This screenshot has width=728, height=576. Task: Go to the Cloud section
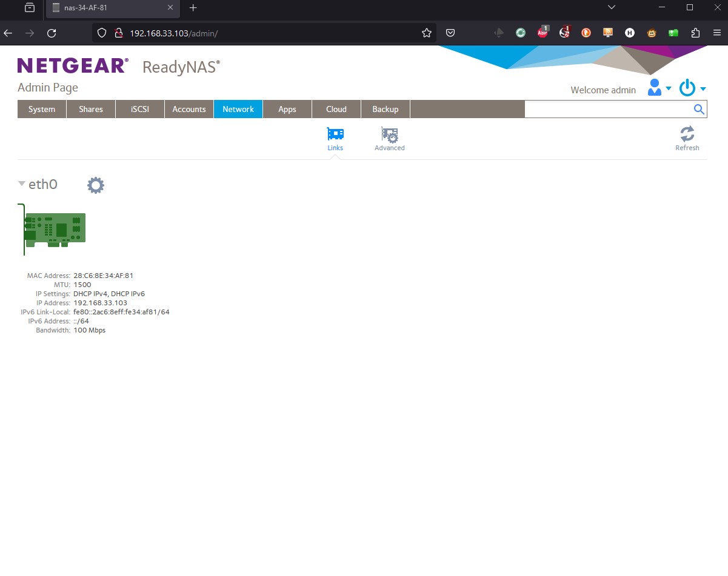pos(336,109)
